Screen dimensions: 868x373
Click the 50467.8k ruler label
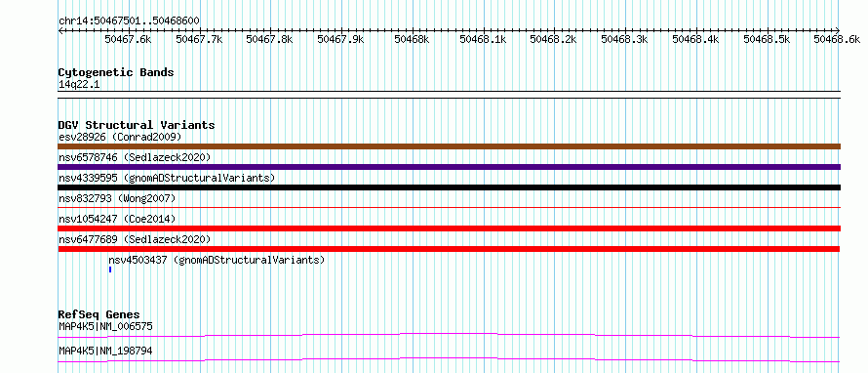pyautogui.click(x=269, y=39)
